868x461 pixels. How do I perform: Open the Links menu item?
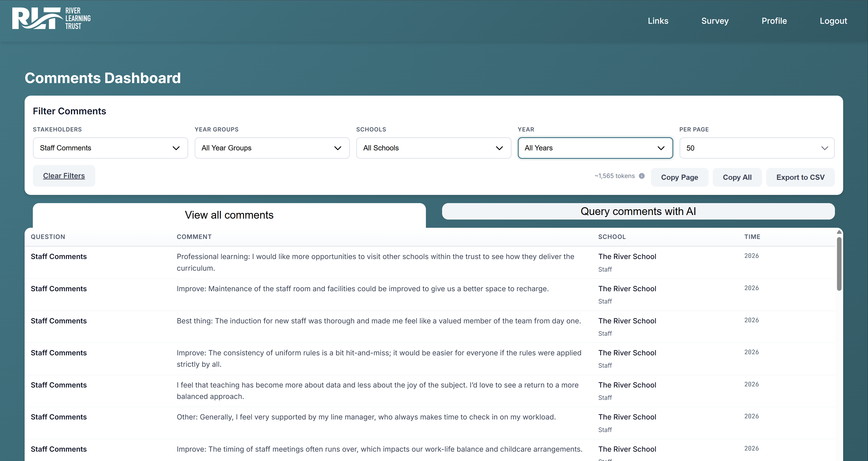click(x=658, y=21)
